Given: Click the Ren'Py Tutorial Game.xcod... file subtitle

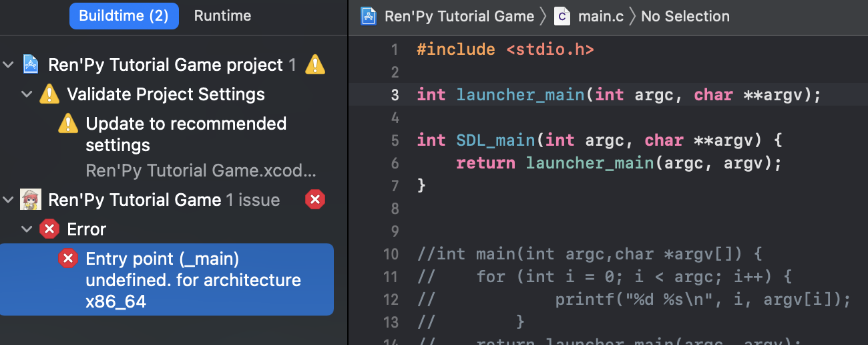Looking at the screenshot, I should point(201,170).
